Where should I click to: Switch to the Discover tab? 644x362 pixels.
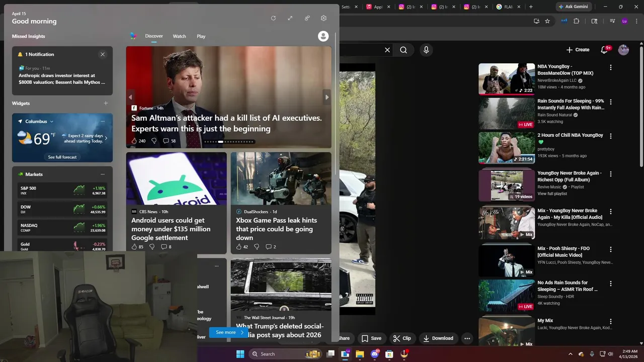tap(154, 36)
